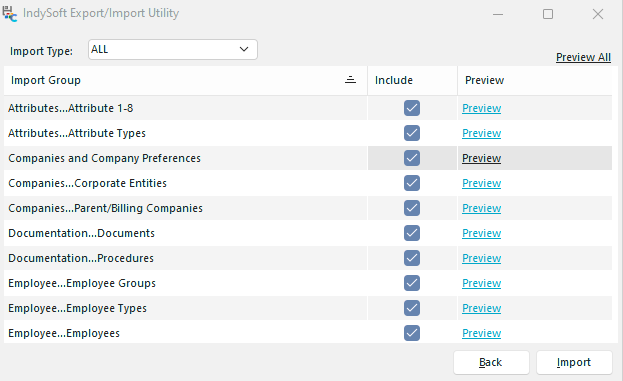Viewport: 623px width, 381px height.
Task: Preview the Attributes...Attribute 1-8 group
Action: click(x=482, y=108)
